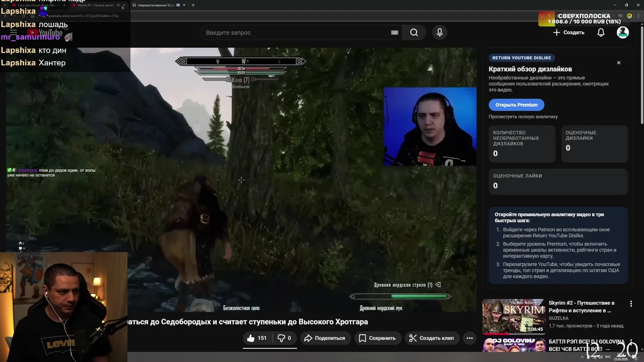This screenshot has width=644, height=362.
Task: Switch to Сверхъестественное 12 browser tab
Action: click(x=158, y=5)
